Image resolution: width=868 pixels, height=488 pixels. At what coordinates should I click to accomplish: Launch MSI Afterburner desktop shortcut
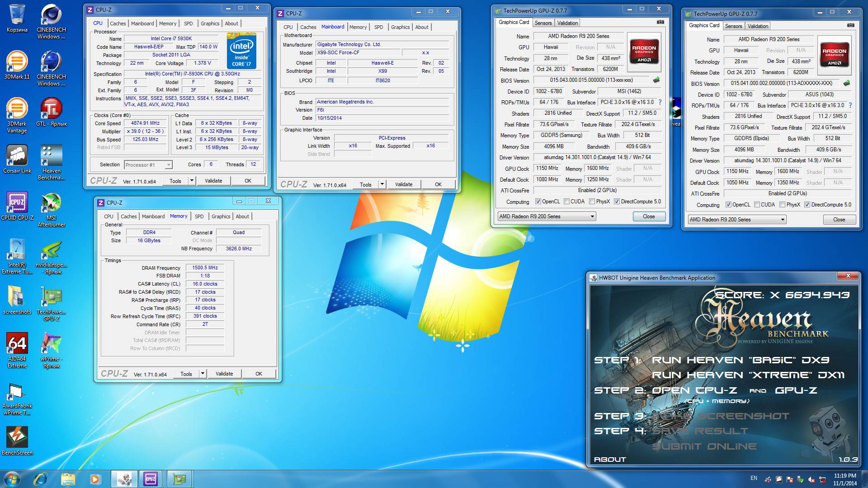[52, 209]
